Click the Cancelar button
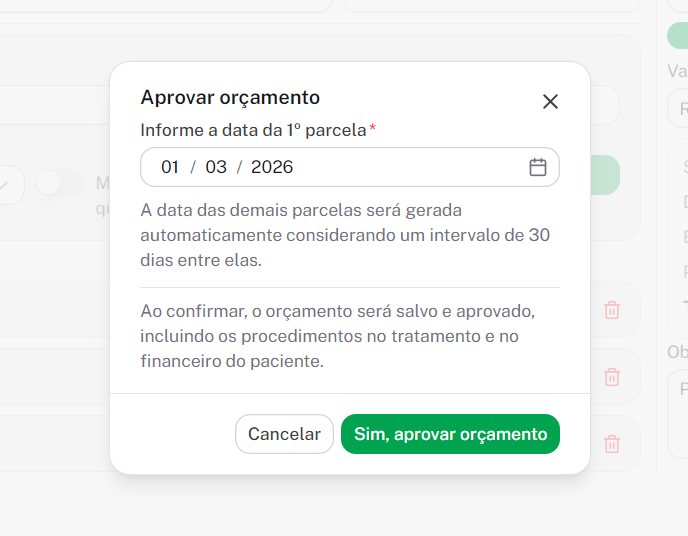The image size is (688, 536). click(284, 434)
